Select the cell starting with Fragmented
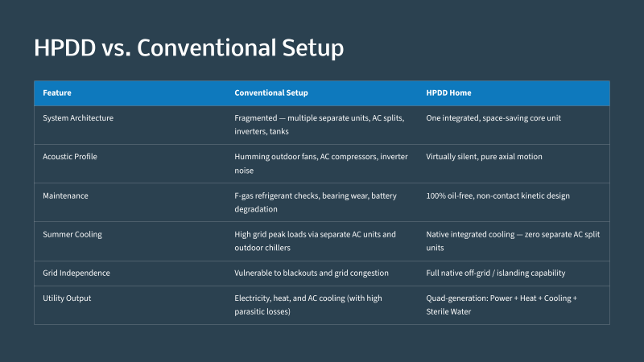This screenshot has height=362, width=644. pyautogui.click(x=320, y=125)
